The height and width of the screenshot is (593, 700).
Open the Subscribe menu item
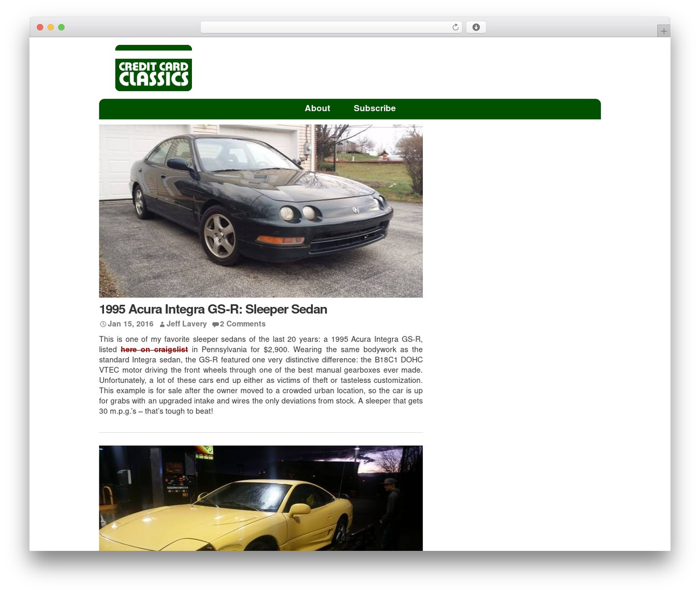click(x=375, y=108)
